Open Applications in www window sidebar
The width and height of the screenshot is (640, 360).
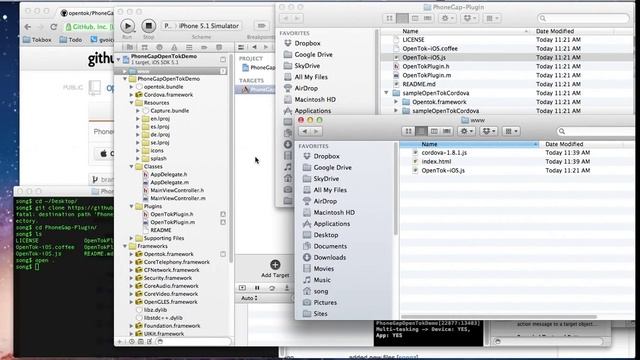coord(331,224)
